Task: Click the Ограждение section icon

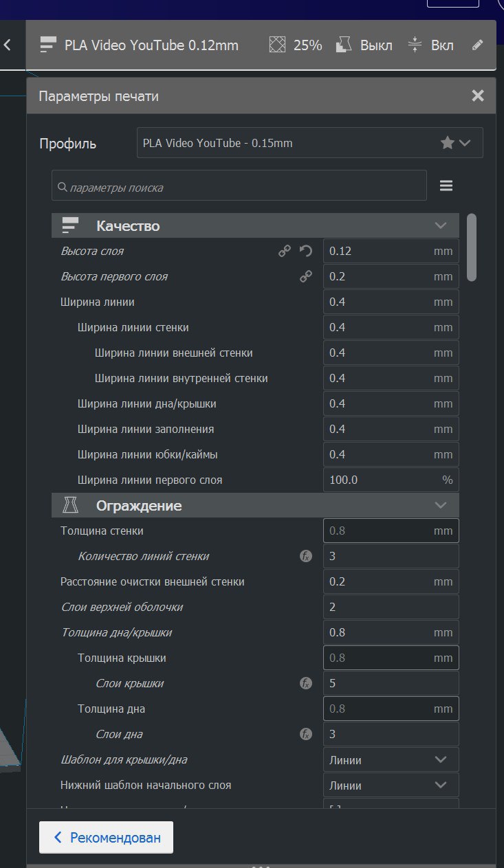Action: click(x=71, y=505)
